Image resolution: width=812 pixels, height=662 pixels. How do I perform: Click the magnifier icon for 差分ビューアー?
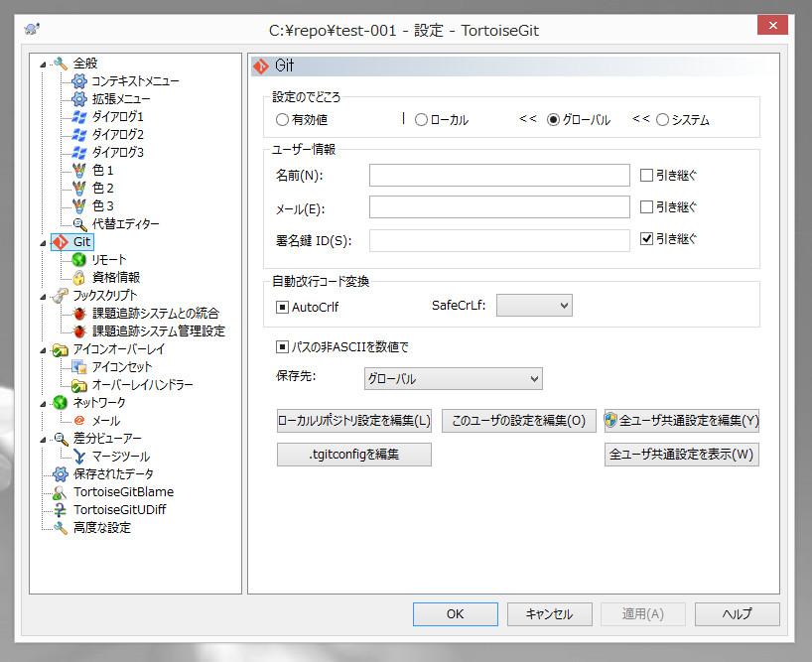point(61,439)
